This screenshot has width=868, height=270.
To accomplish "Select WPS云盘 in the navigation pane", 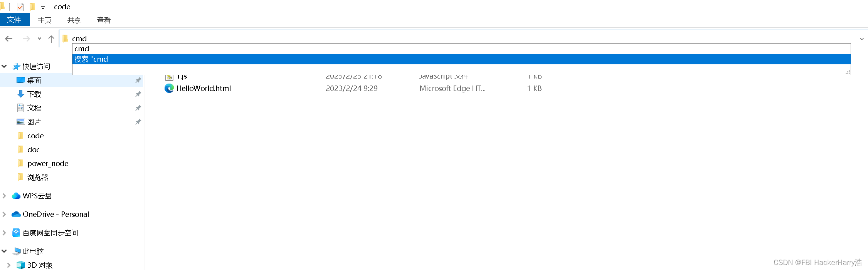I will point(37,196).
